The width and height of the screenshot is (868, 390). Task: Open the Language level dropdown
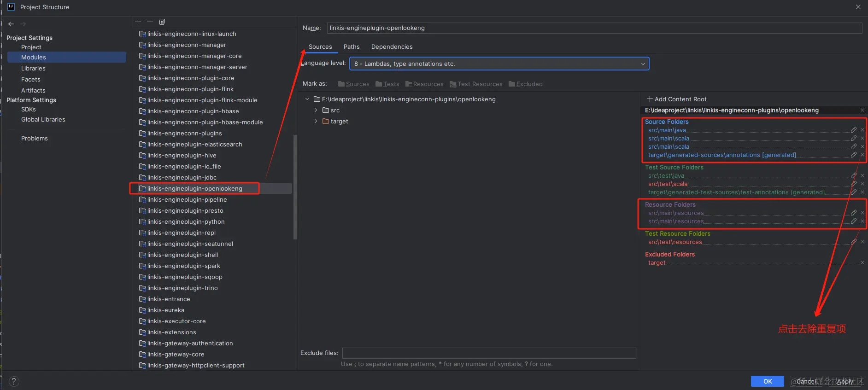coord(499,64)
